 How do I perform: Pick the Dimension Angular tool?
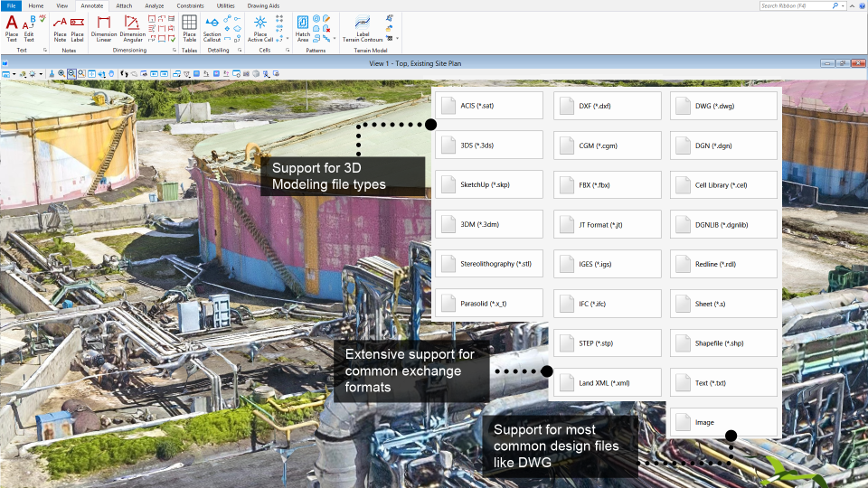coord(132,27)
